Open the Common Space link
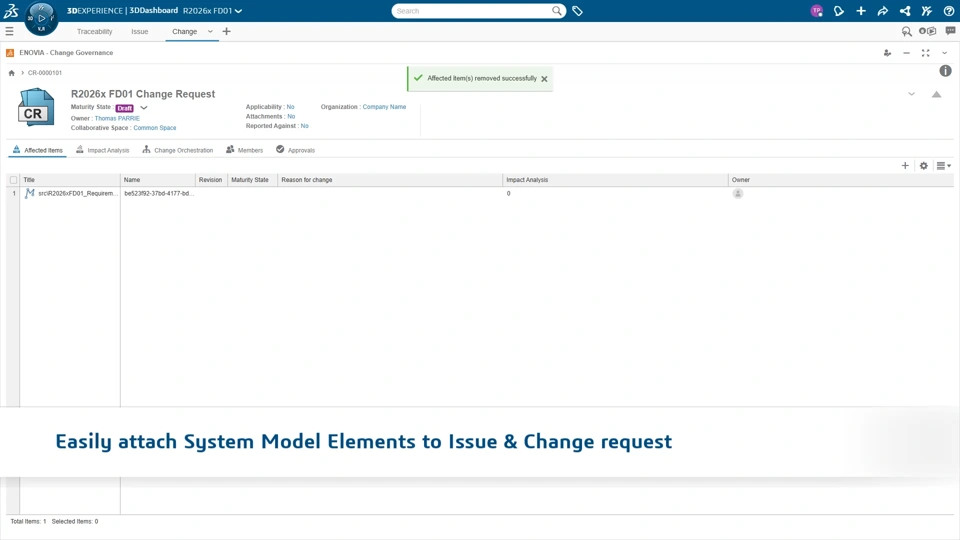The height and width of the screenshot is (540, 960). point(155,128)
